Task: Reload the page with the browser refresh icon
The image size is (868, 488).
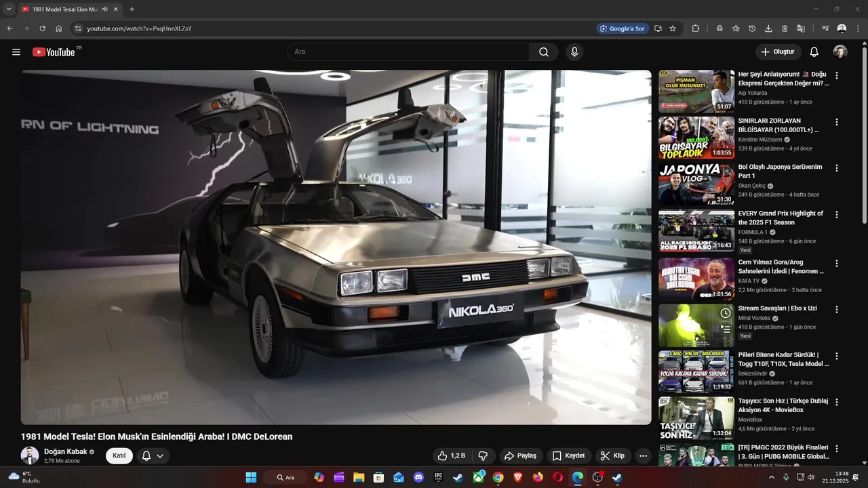Action: [42, 28]
